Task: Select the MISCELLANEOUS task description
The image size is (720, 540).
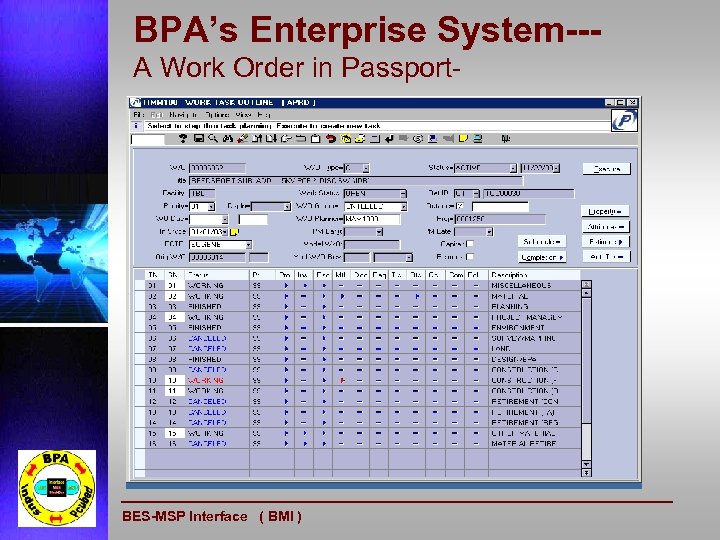Action: 521,286
